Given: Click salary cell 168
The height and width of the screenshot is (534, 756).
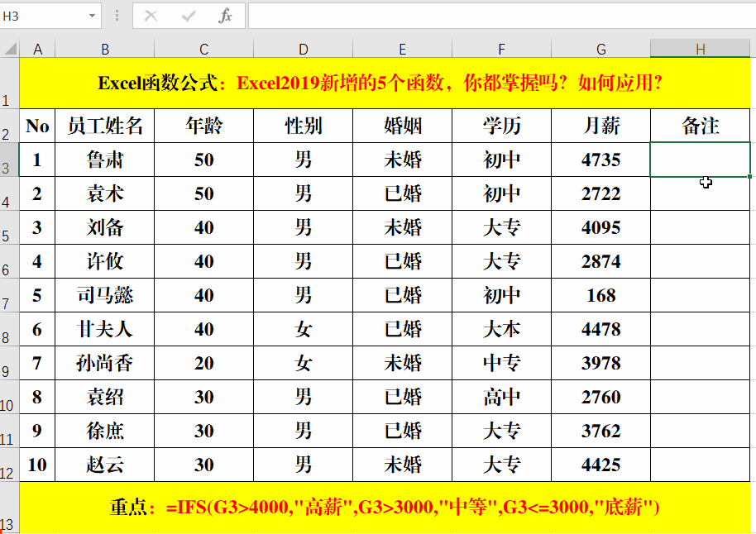Looking at the screenshot, I should click(600, 295).
